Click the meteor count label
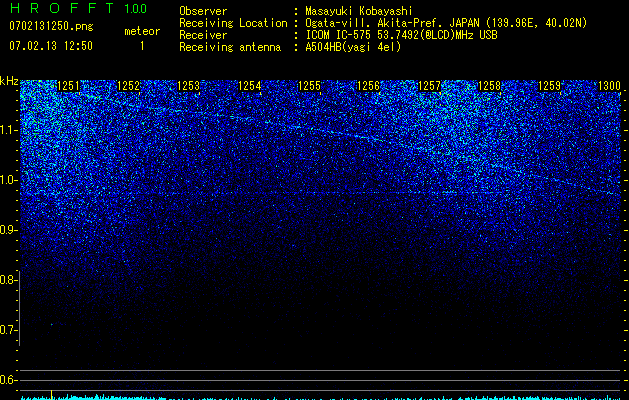This screenshot has width=629, height=400. point(142,31)
